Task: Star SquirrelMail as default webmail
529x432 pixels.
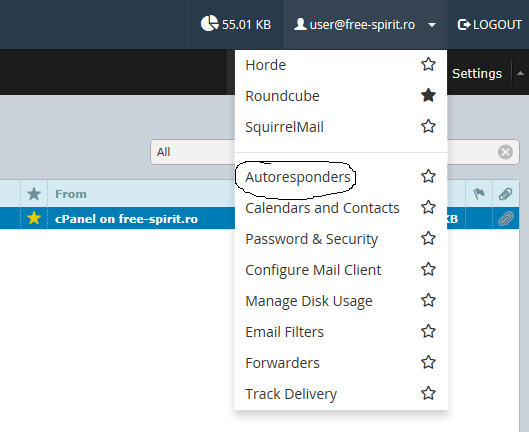Action: tap(428, 126)
